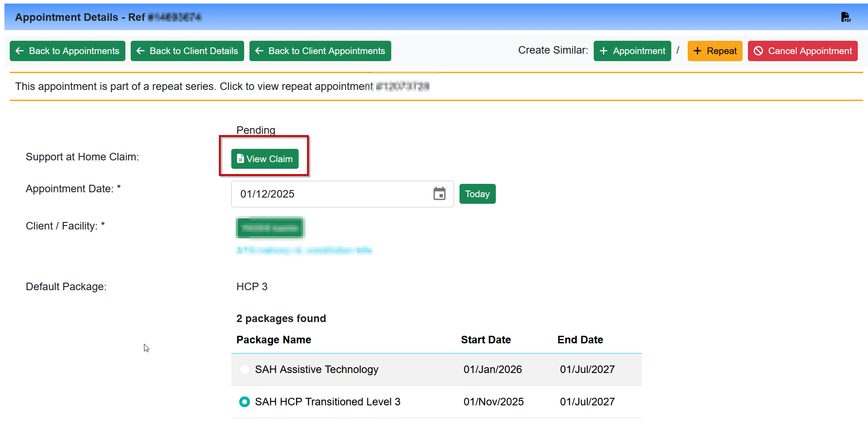868x443 pixels.
Task: Create a similar Repeat appointment
Action: (x=715, y=51)
